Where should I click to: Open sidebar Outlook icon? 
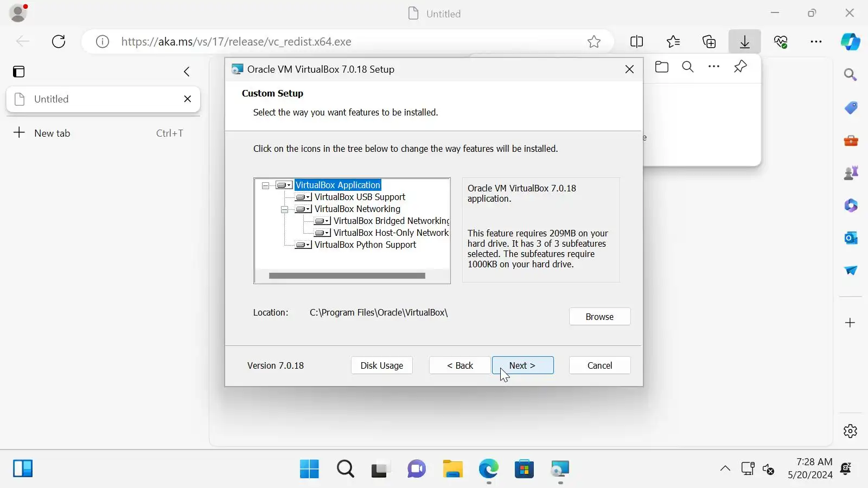pyautogui.click(x=851, y=238)
